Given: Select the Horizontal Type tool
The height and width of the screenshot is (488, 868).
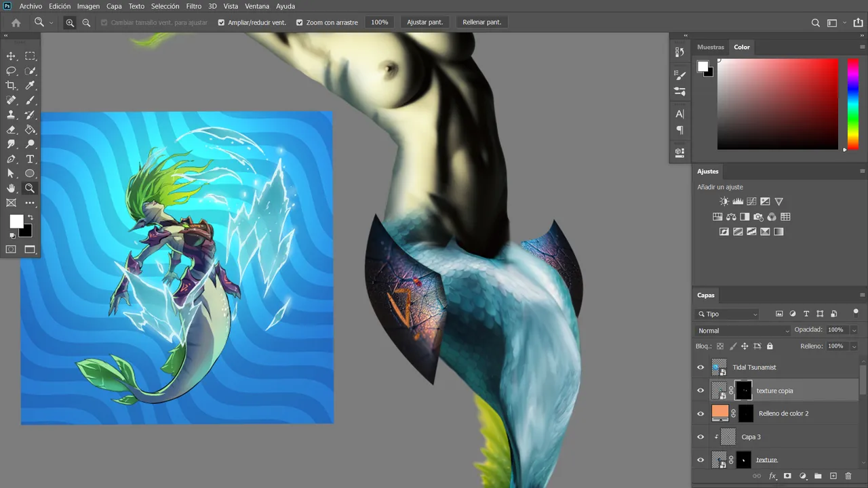Looking at the screenshot, I should [30, 159].
